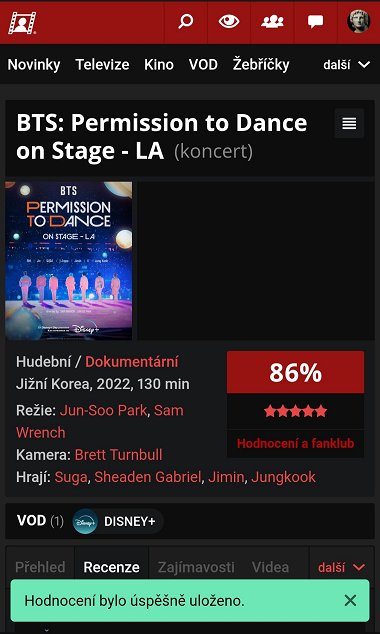380x634 pixels.
Task: Click the 86% rating box
Action: (296, 372)
